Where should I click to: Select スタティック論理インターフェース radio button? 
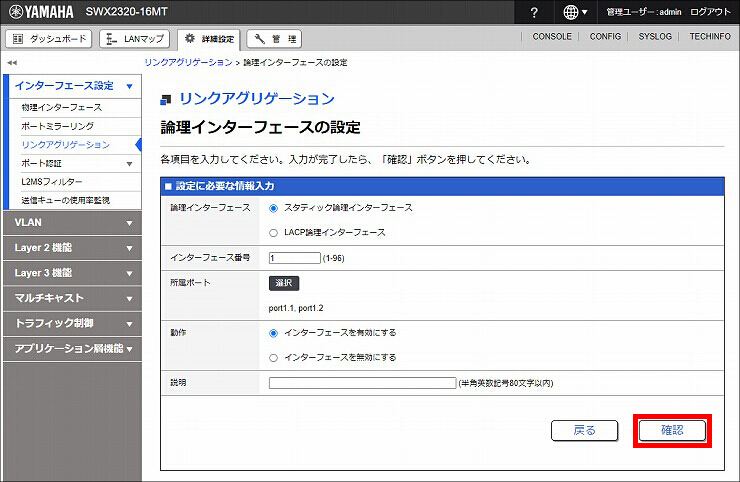point(273,208)
